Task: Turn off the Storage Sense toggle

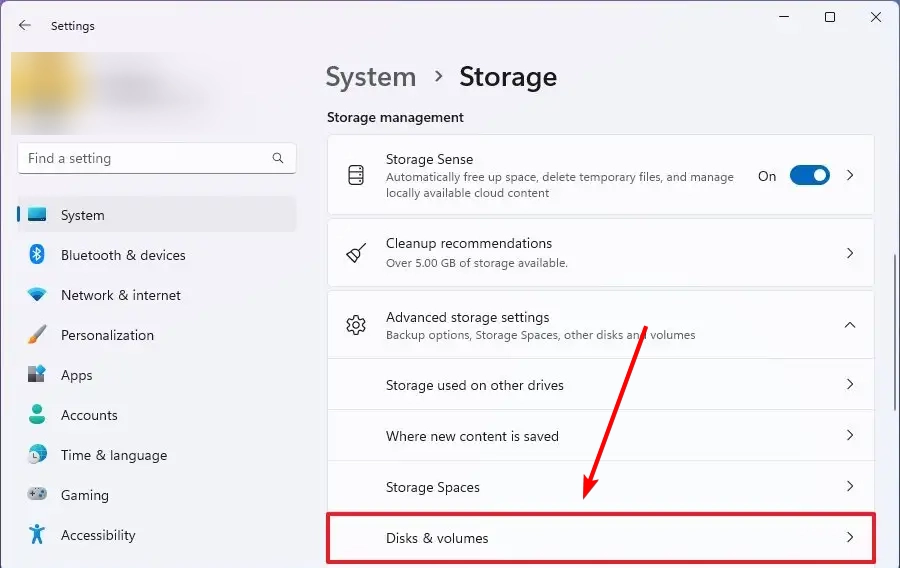Action: pos(809,176)
